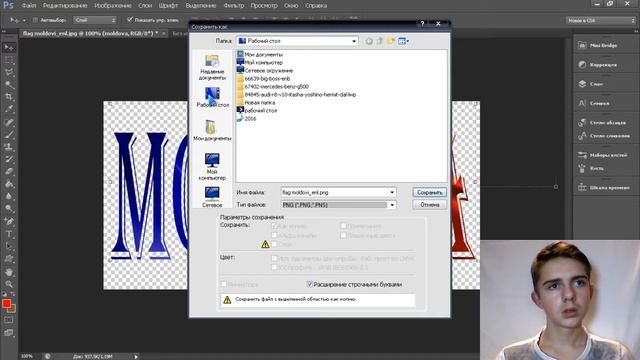The image size is (640, 360).
Task: Select the Dodge tool
Action: (x=9, y=208)
